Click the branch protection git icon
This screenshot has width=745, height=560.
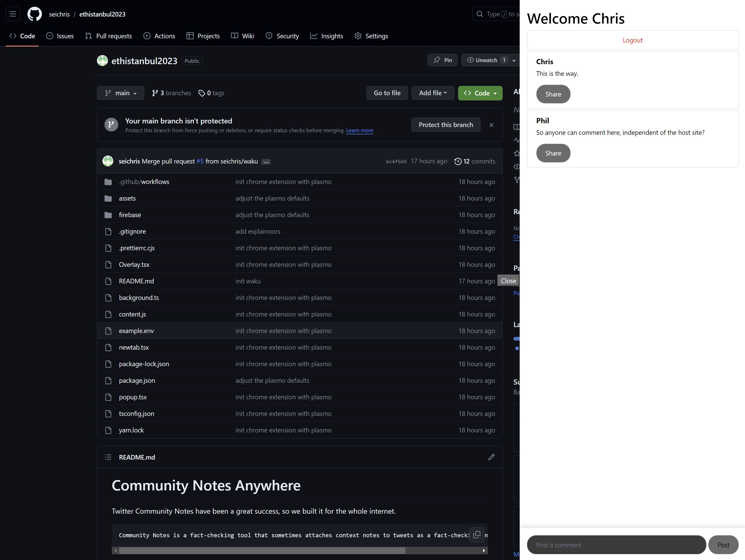[x=111, y=125]
